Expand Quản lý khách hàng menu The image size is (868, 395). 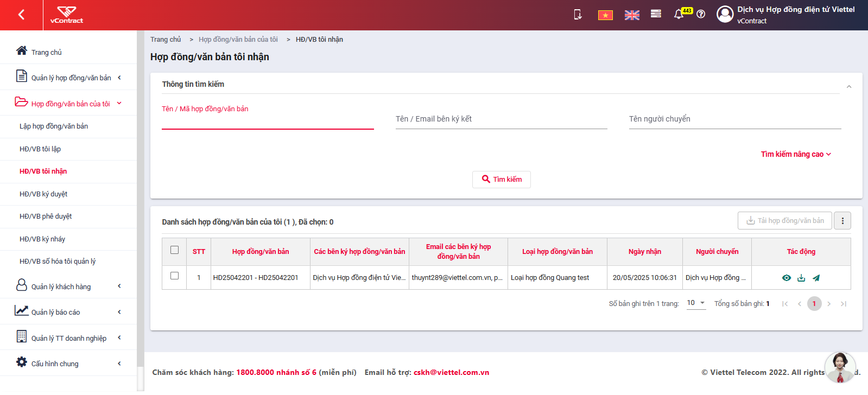coord(68,286)
